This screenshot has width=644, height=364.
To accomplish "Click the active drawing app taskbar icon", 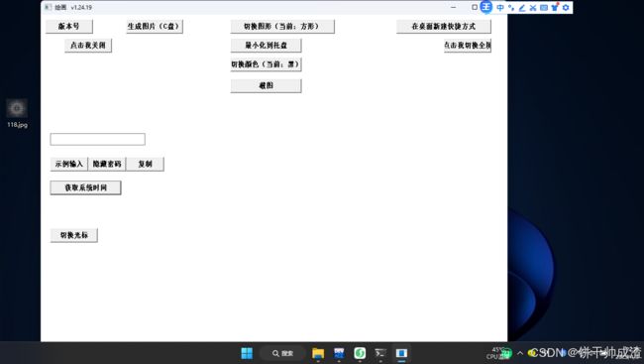I will 401,353.
